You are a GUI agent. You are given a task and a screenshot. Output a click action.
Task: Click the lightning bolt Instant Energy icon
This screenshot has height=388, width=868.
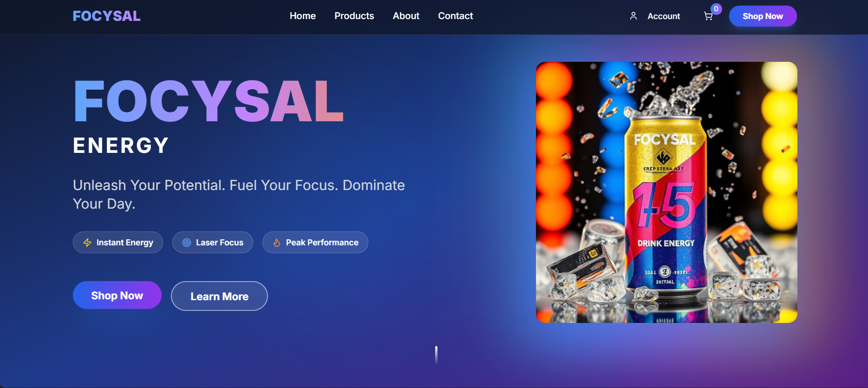[87, 243]
